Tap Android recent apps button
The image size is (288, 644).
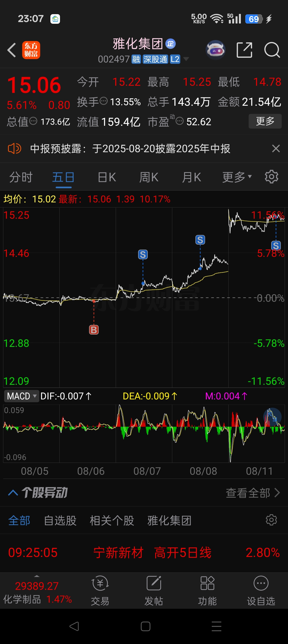click(217, 626)
